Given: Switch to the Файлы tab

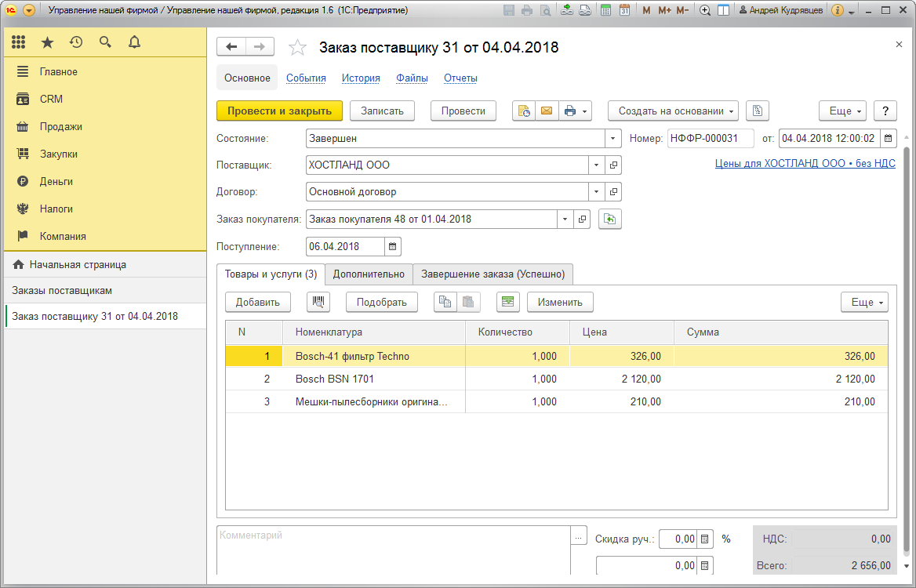Looking at the screenshot, I should [x=412, y=78].
